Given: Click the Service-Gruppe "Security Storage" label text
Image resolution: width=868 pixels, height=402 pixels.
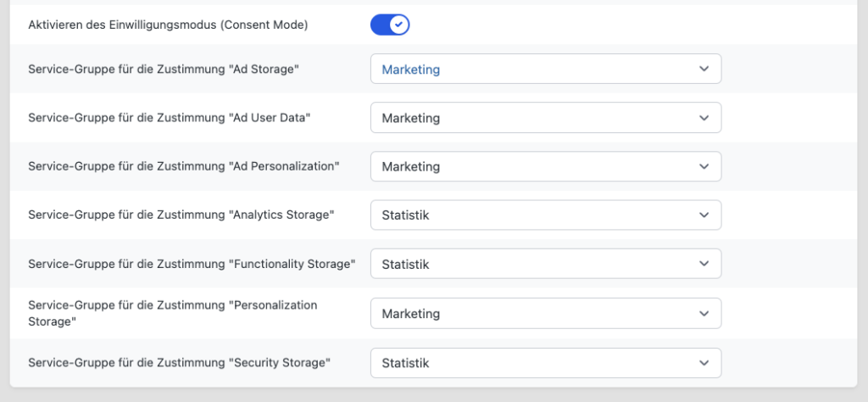Looking at the screenshot, I should coord(180,363).
